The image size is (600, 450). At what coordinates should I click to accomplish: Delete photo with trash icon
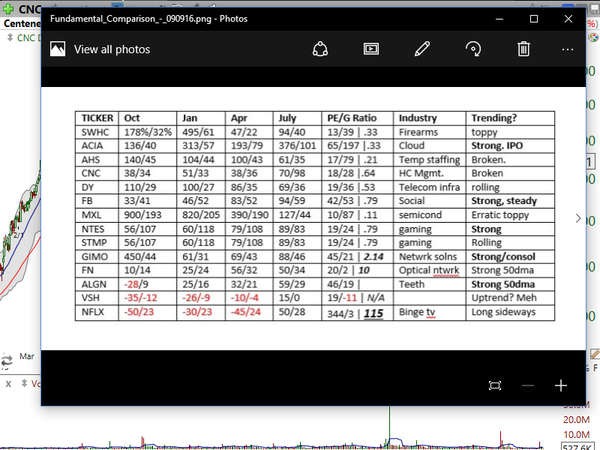523,49
